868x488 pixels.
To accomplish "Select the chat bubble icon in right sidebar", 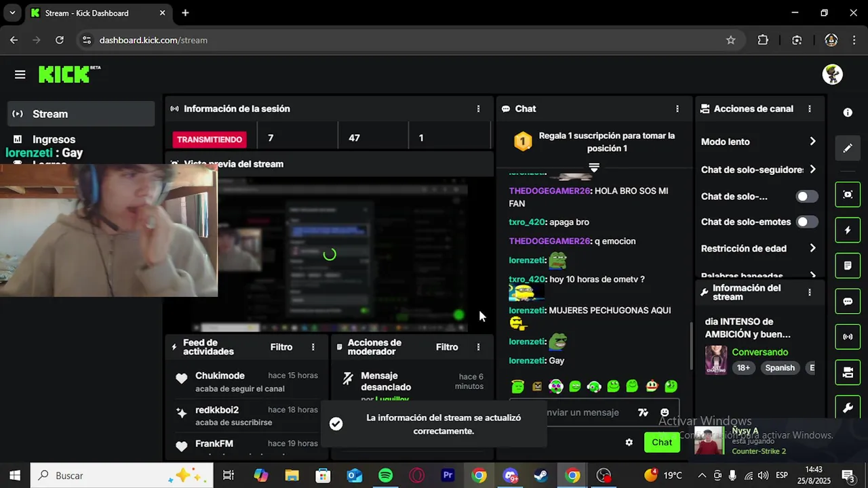I will [x=848, y=302].
